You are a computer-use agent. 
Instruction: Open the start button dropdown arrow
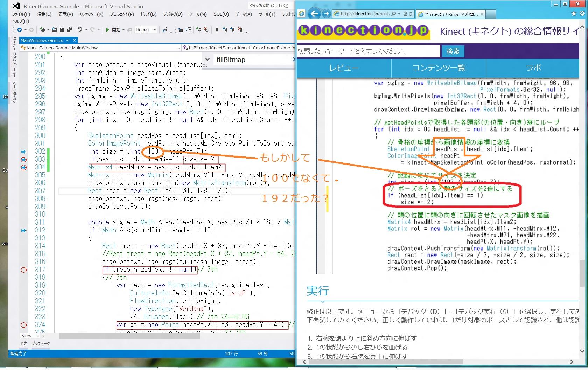124,30
